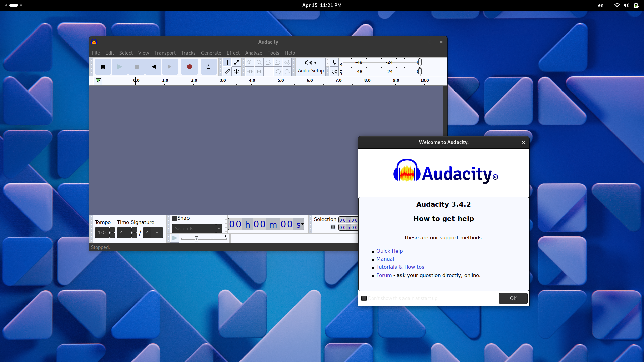Open the Audio Setup dropdown
The image size is (644, 362).
pos(311,67)
